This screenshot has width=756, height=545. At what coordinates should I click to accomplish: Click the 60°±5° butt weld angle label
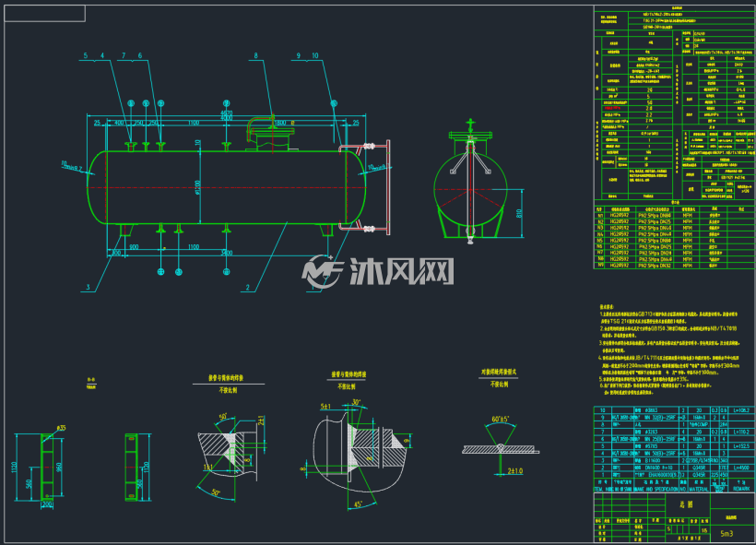501,419
